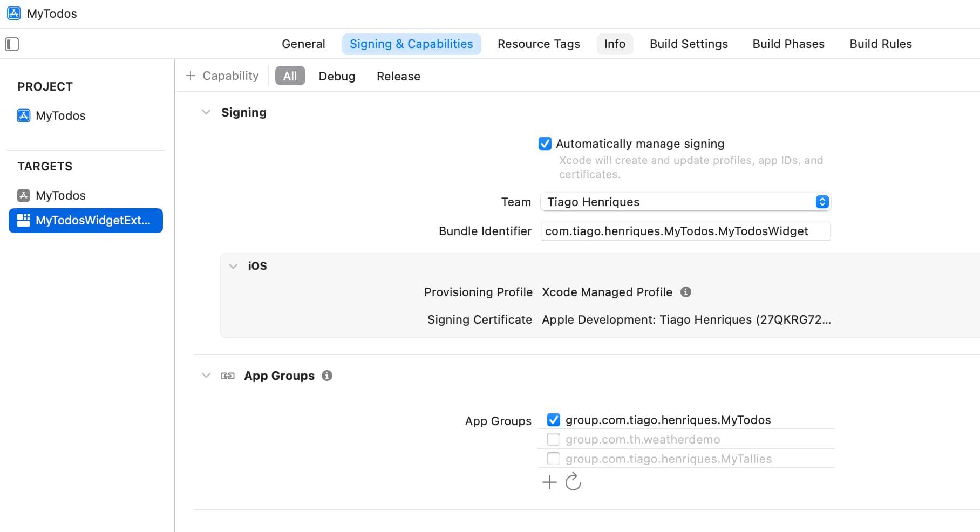The height and width of the screenshot is (532, 980).
Task: Select the Debug configuration filter
Action: 337,76
